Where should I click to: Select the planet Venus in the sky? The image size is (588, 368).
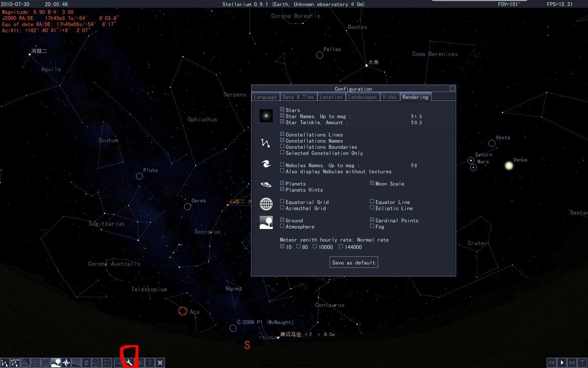(509, 166)
